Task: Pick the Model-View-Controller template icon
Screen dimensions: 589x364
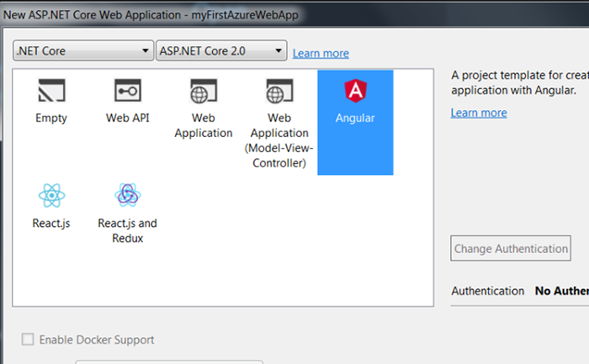Action: click(x=279, y=91)
